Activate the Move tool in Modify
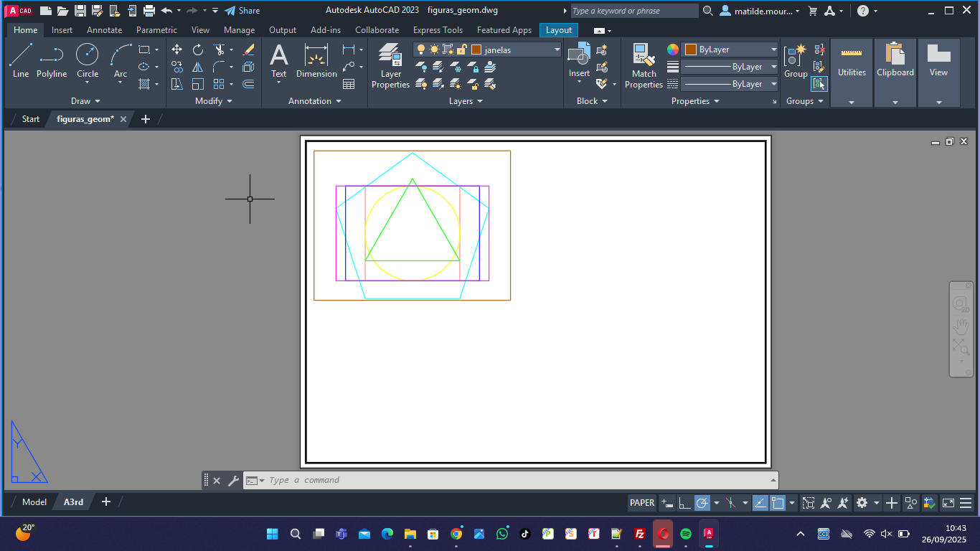 click(x=176, y=50)
